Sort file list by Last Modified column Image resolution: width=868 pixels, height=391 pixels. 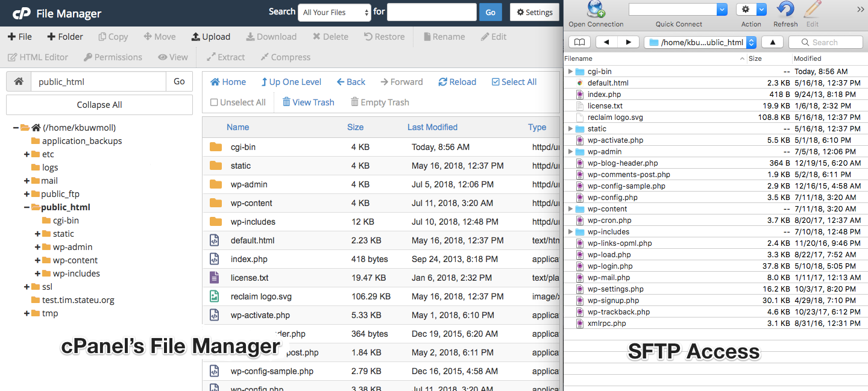(x=432, y=127)
